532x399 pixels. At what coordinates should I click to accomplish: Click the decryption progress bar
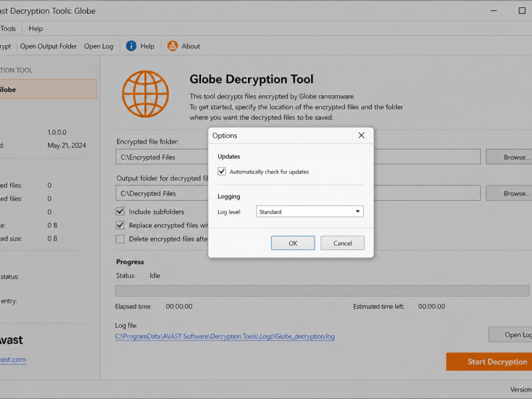[x=322, y=291]
